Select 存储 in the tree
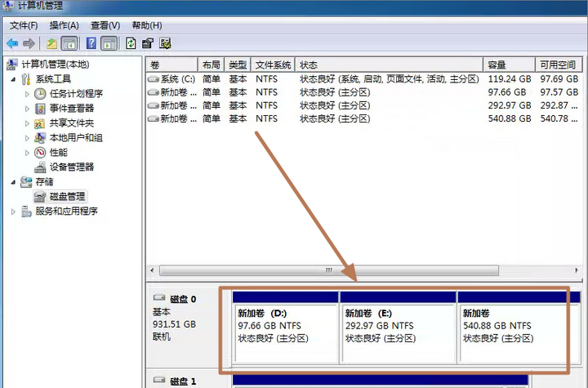 (x=44, y=182)
